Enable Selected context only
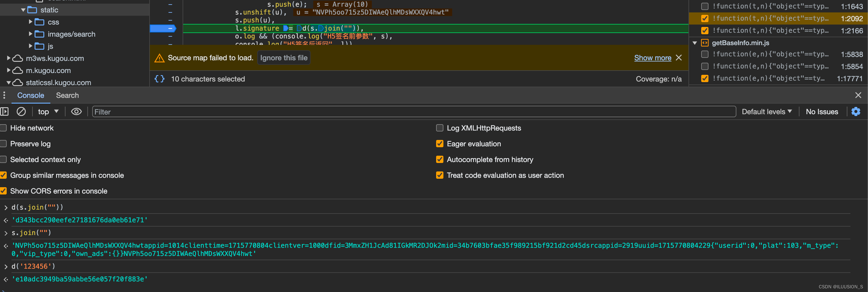Viewport: 868px width, 292px height. tap(3, 160)
